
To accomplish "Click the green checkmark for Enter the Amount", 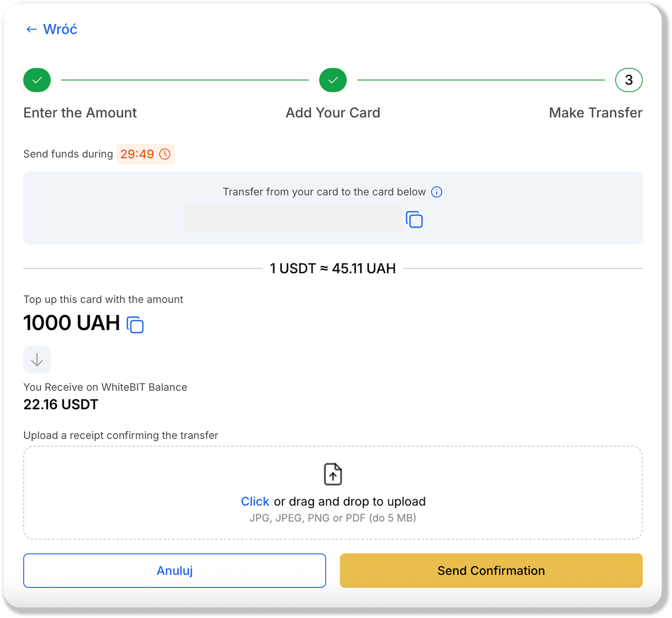I will pos(37,80).
